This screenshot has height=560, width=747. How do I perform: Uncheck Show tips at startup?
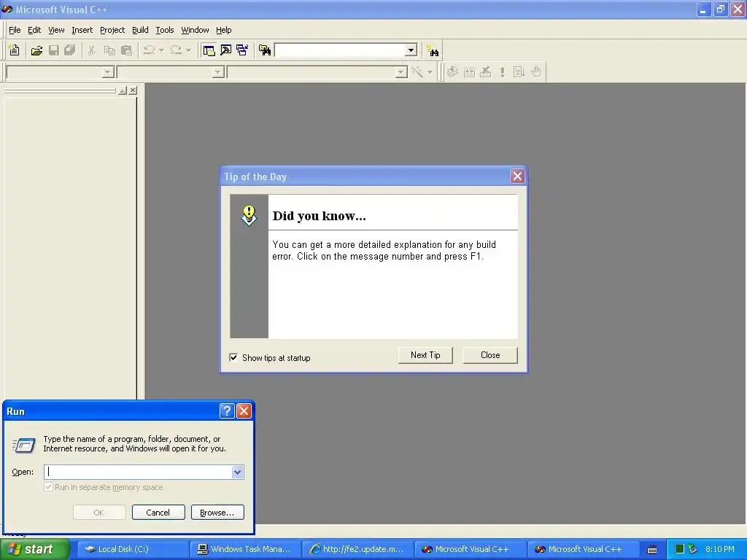(x=233, y=357)
